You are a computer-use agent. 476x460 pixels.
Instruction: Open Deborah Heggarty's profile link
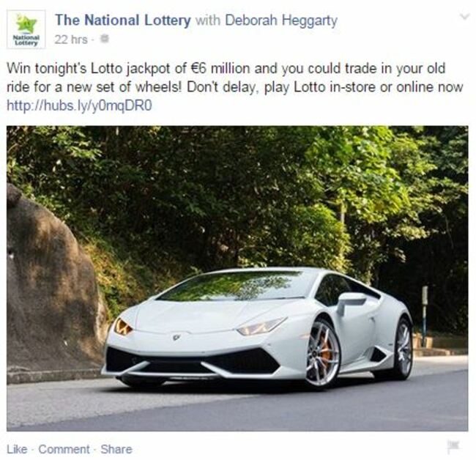[281, 21]
